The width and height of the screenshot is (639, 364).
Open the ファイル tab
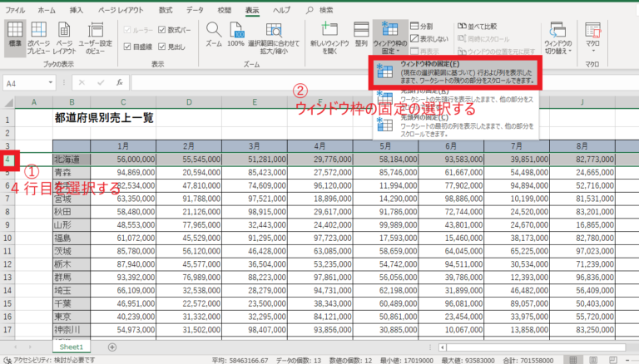15,10
